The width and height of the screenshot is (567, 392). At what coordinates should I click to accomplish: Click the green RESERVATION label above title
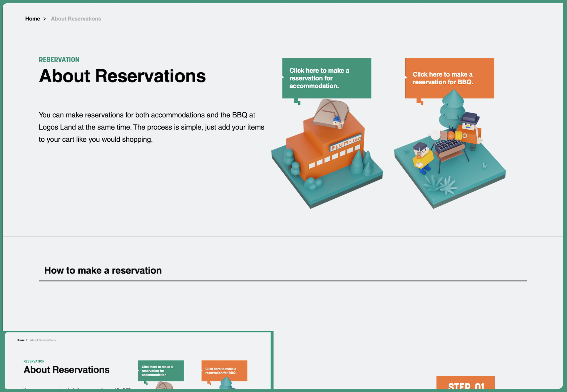pyautogui.click(x=59, y=60)
